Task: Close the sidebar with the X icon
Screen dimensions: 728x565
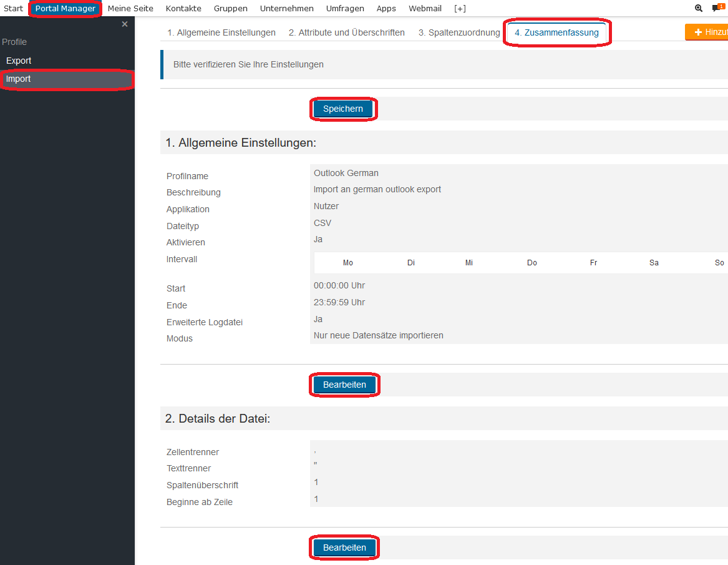Action: tap(125, 24)
